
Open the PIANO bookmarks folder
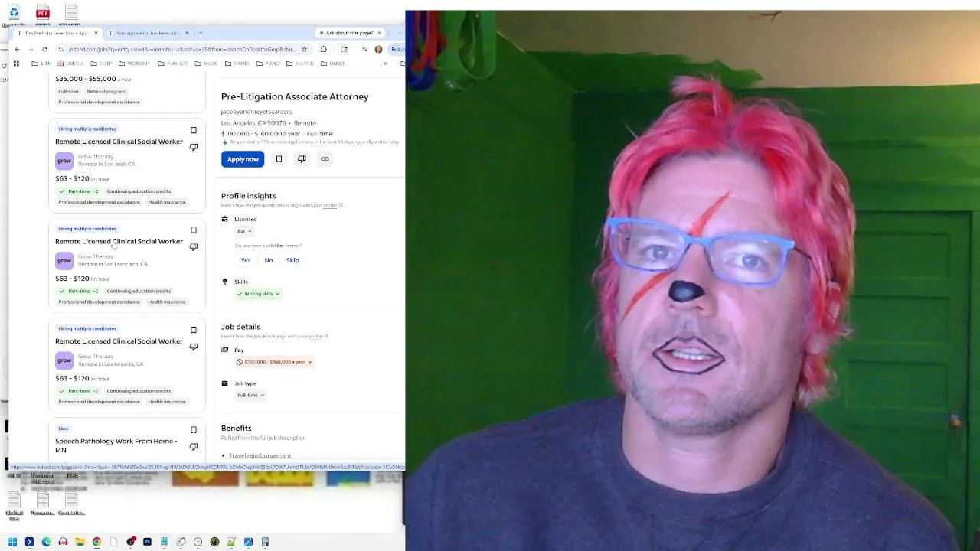(268, 64)
